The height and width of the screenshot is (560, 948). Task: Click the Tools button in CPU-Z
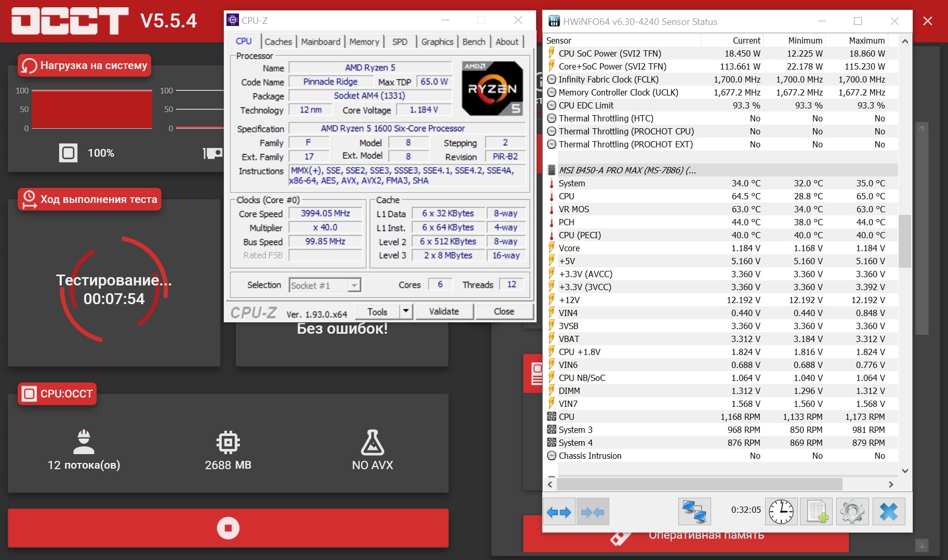(377, 311)
